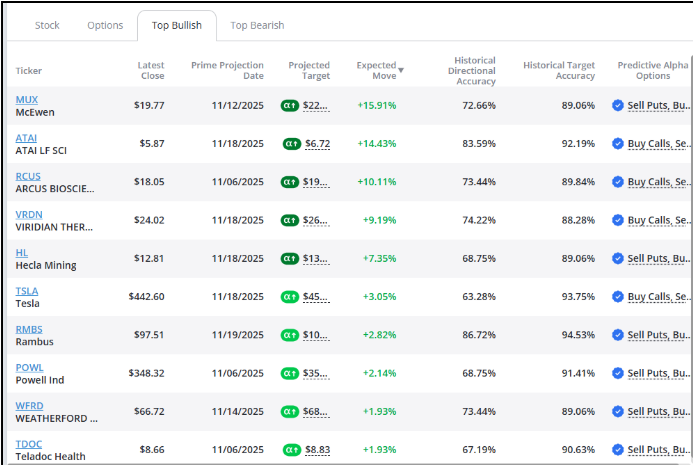693x465 pixels.
Task: Open the RMBS ticker link
Action: click(29, 329)
